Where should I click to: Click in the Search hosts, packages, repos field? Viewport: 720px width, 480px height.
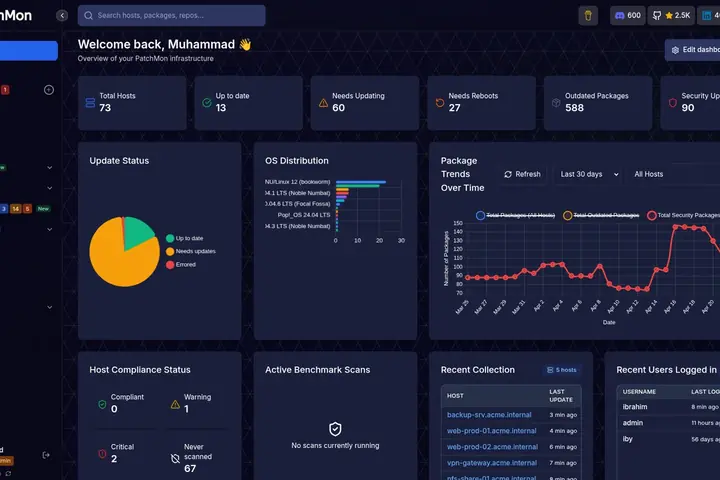tap(171, 16)
